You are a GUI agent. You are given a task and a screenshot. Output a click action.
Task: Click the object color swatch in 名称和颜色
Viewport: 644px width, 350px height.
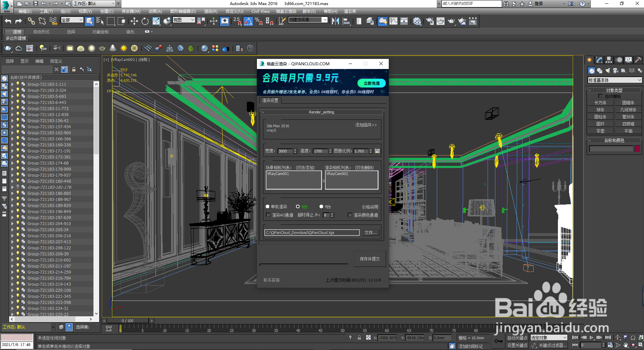pyautogui.click(x=637, y=149)
